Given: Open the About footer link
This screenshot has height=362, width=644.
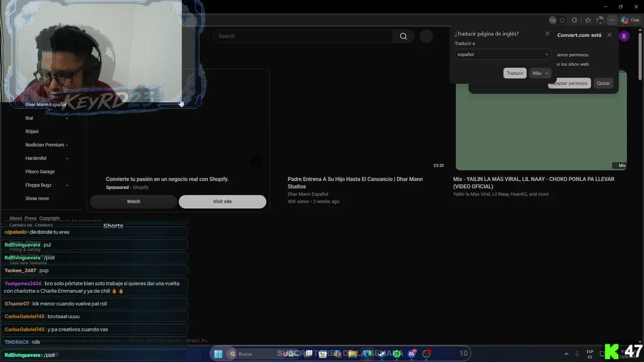Looking at the screenshot, I should tap(16, 219).
